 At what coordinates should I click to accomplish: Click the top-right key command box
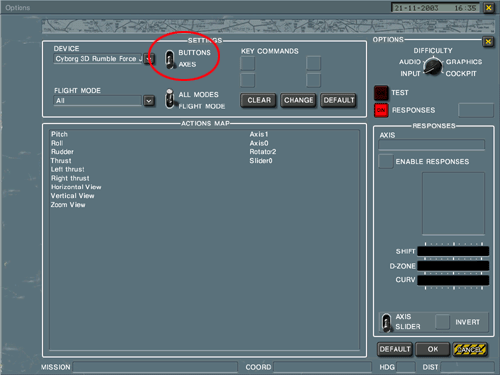tap(313, 63)
